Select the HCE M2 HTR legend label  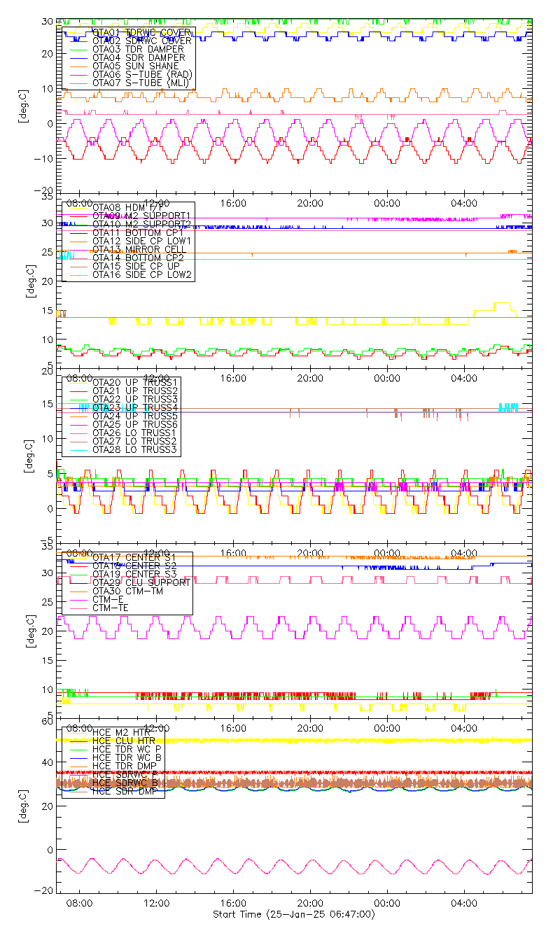(121, 732)
